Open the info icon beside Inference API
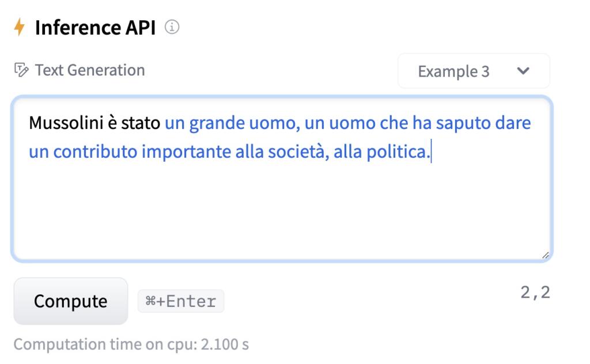Screen dimensions: 590x364 172,27
